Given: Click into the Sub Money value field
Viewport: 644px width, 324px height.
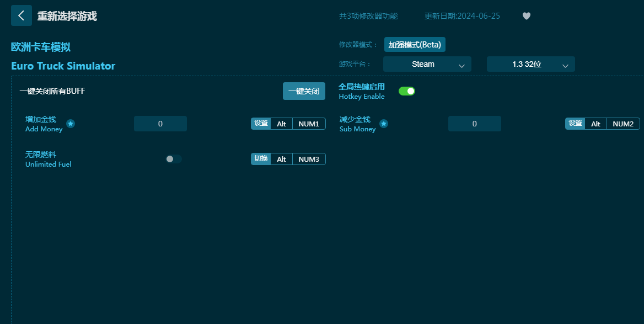Looking at the screenshot, I should click(x=474, y=124).
